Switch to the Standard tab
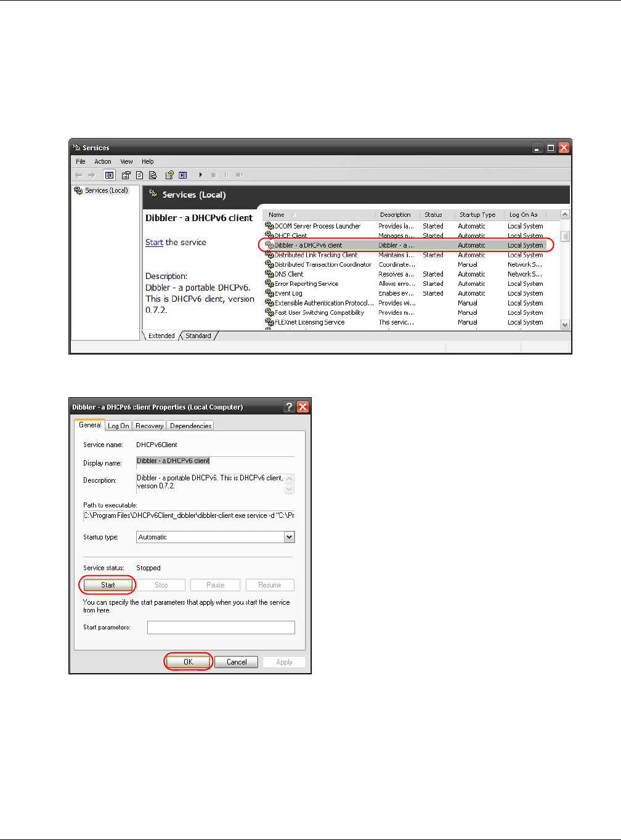Screen dimensions: 621x840 [198, 336]
